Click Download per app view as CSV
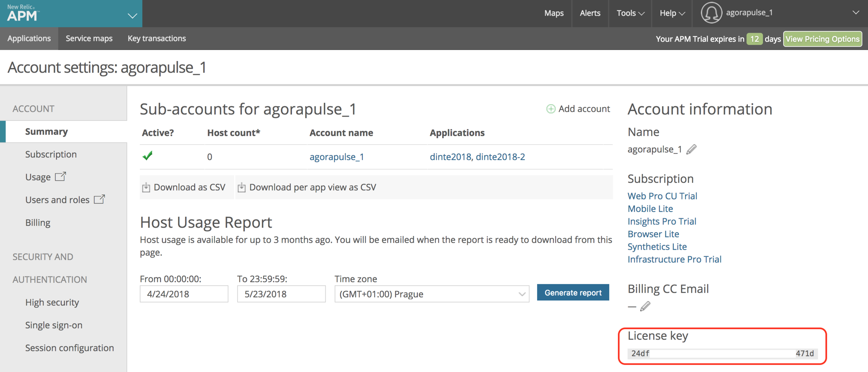 307,188
